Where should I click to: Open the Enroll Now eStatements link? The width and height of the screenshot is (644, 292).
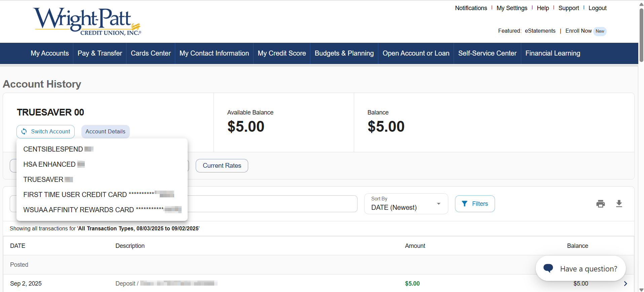point(578,31)
